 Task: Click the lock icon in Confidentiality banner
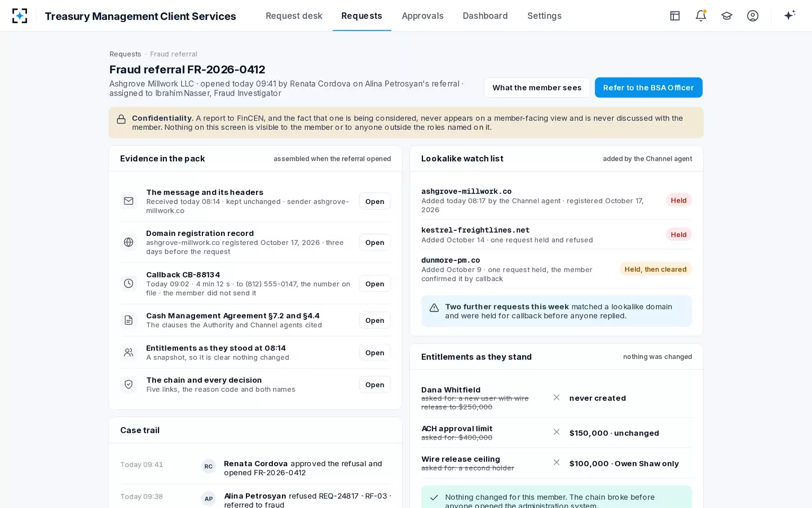(121, 119)
